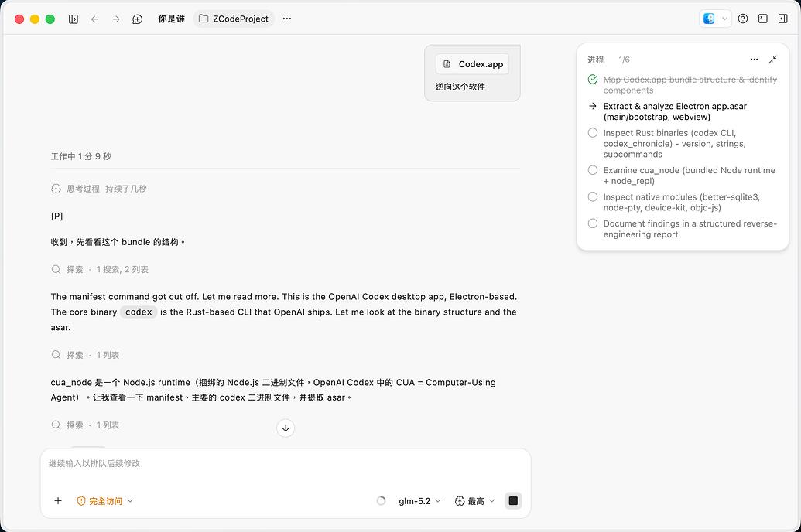The image size is (801, 532).
Task: Click the green checkmark on completed task
Action: point(593,79)
